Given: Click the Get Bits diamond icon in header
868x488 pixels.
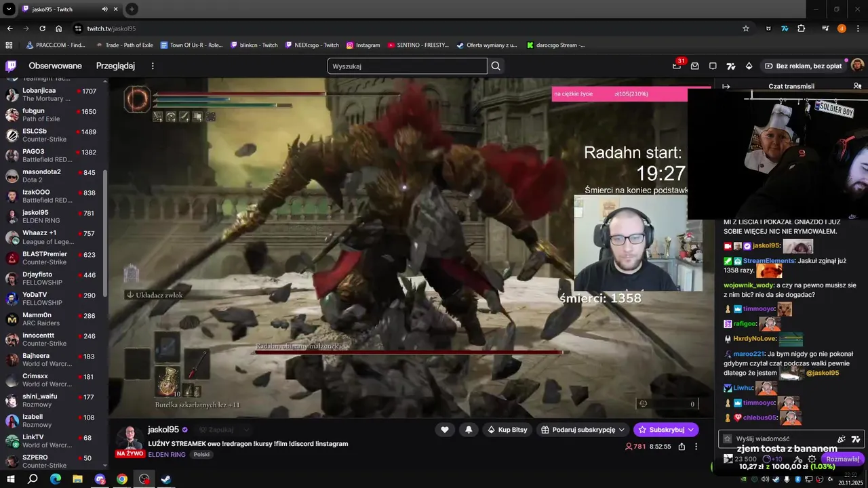Looking at the screenshot, I should [749, 66].
